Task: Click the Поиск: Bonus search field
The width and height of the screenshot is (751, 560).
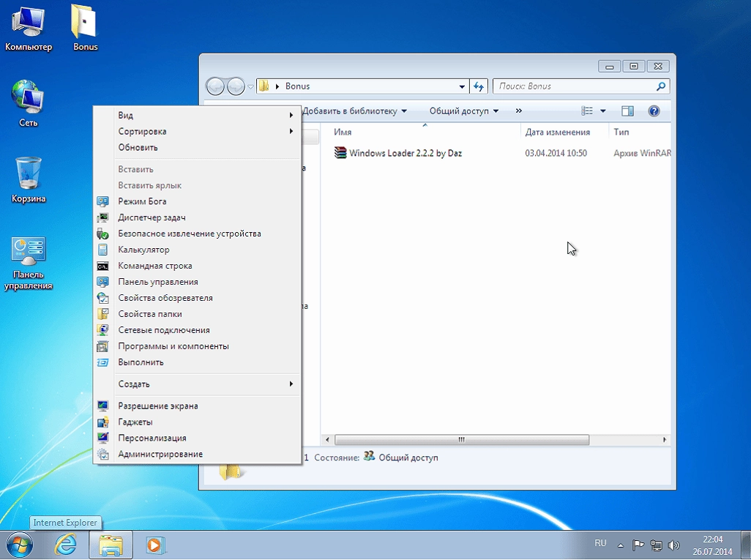Action: pyautogui.click(x=575, y=86)
